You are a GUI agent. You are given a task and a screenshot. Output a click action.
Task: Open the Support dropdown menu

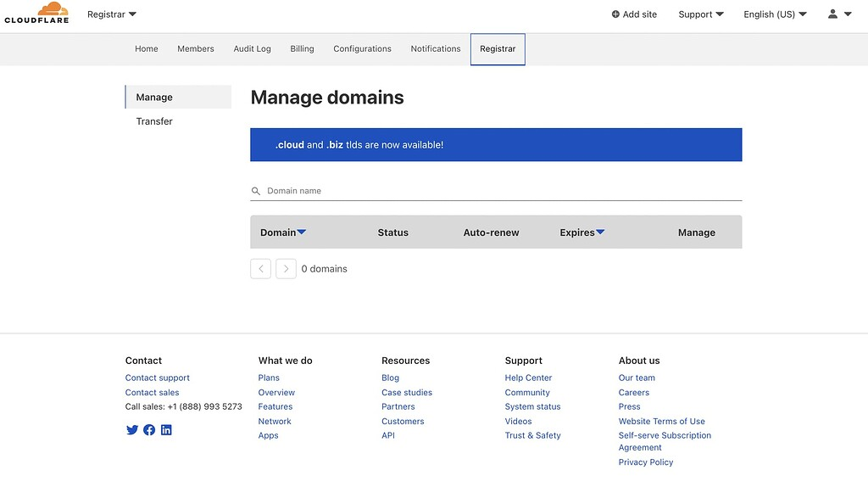[x=701, y=14]
